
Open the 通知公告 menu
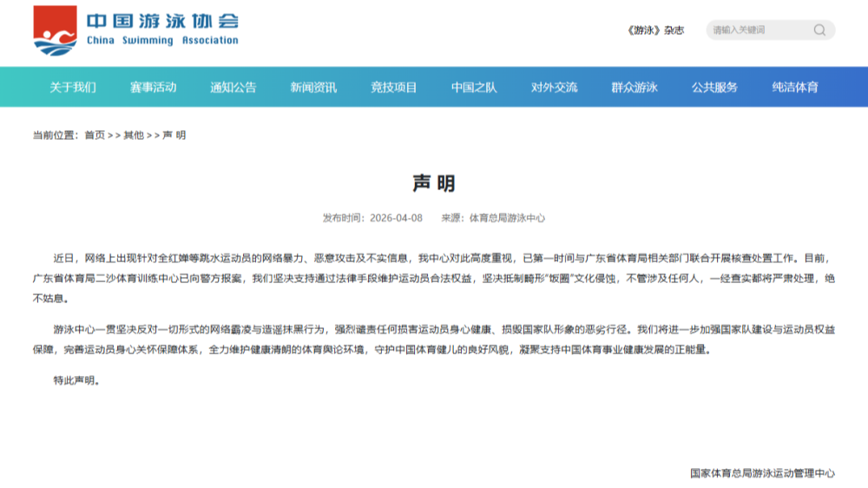coord(233,87)
